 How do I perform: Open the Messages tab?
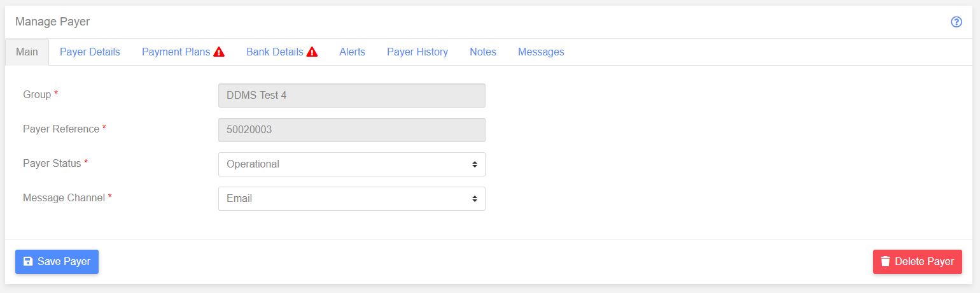(x=541, y=52)
